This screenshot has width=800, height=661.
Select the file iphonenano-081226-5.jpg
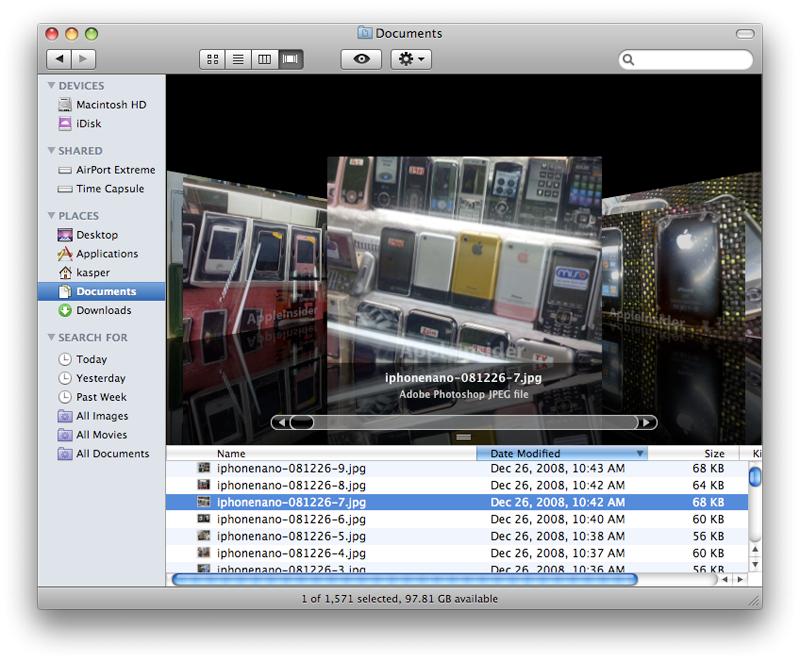coord(291,536)
